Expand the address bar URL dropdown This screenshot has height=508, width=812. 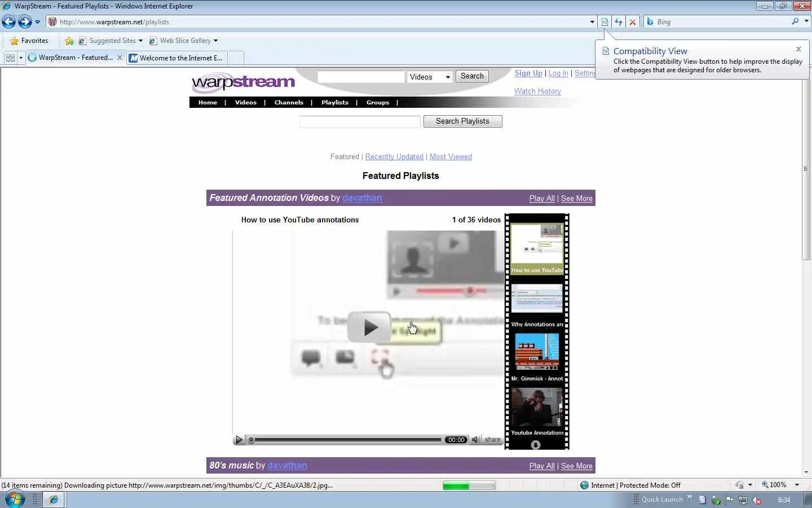pyautogui.click(x=592, y=22)
